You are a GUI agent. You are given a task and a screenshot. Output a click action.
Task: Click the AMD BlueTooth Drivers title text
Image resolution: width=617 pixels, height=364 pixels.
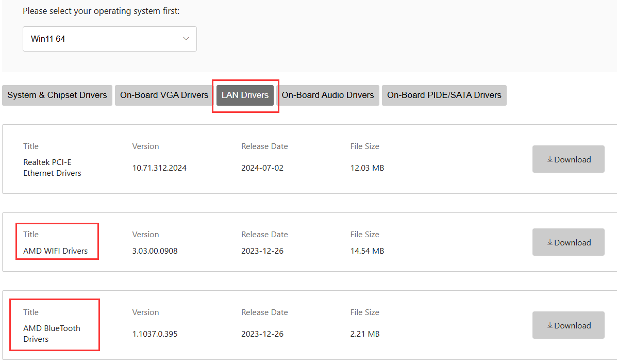point(52,334)
